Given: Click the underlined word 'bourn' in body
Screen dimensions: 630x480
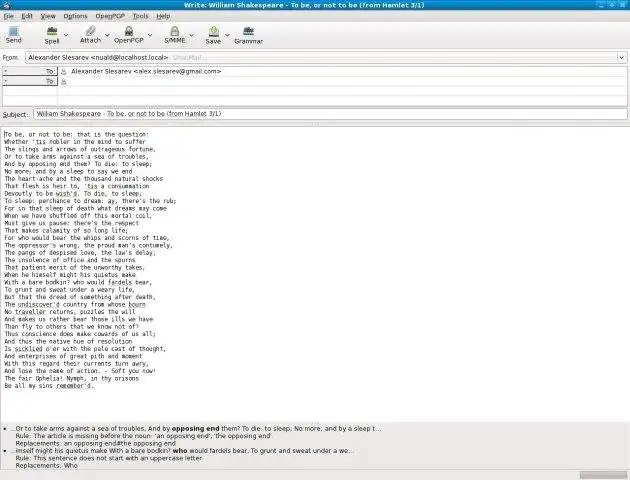Looking at the screenshot, I should coord(137,304).
